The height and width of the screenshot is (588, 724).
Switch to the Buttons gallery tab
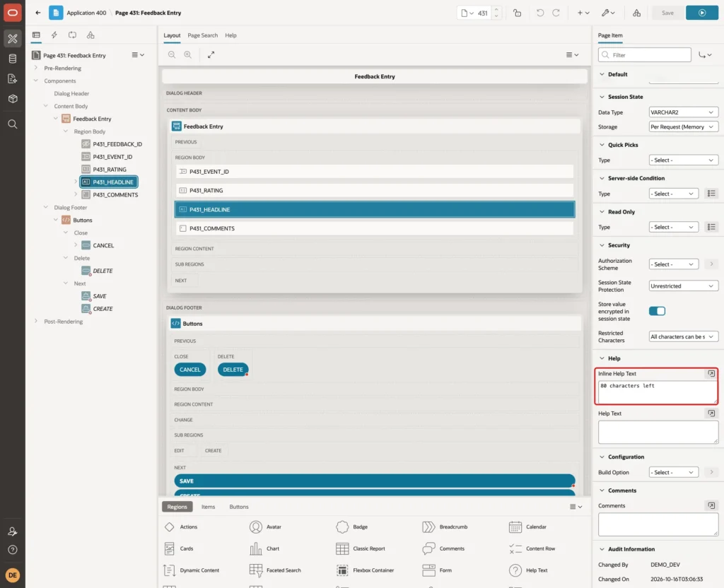click(x=239, y=507)
